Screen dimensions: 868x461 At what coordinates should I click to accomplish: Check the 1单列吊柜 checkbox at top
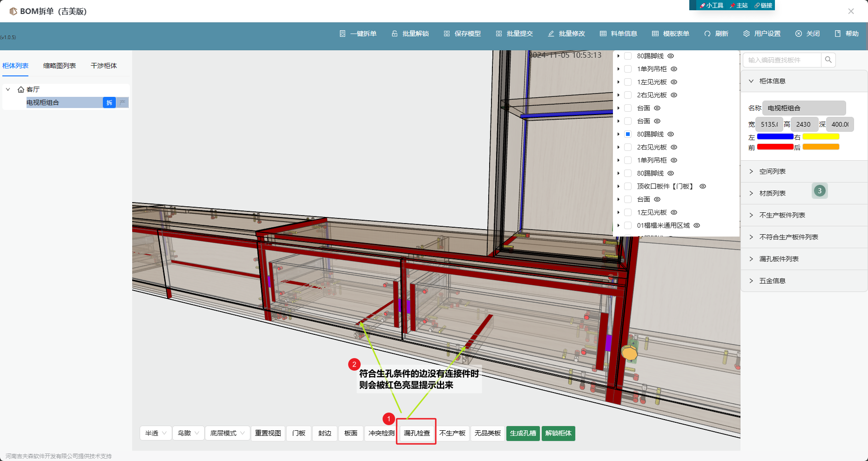point(628,69)
